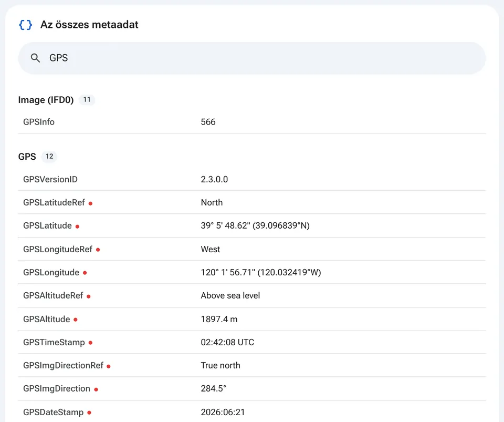Select the GPSAltitude label
Viewport: 504px width, 422px height.
pos(47,320)
